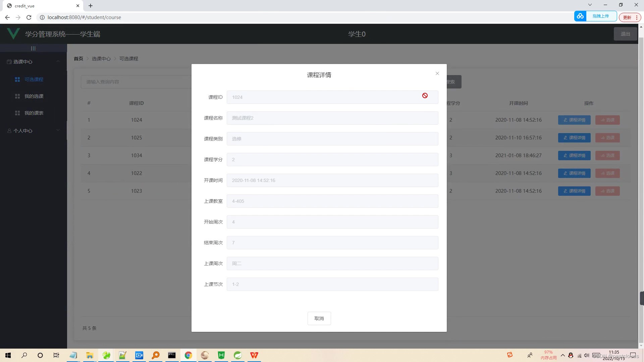
Task: Click the 个人中心 person icon
Action: pyautogui.click(x=9, y=130)
